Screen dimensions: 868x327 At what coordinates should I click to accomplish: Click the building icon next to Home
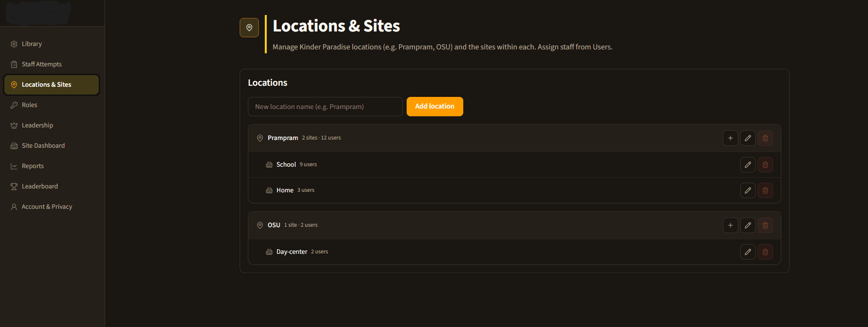click(x=269, y=190)
